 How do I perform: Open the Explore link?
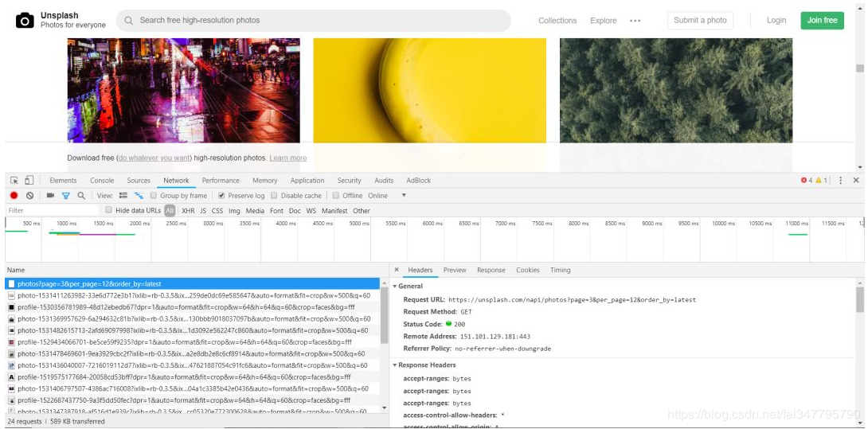tap(603, 21)
